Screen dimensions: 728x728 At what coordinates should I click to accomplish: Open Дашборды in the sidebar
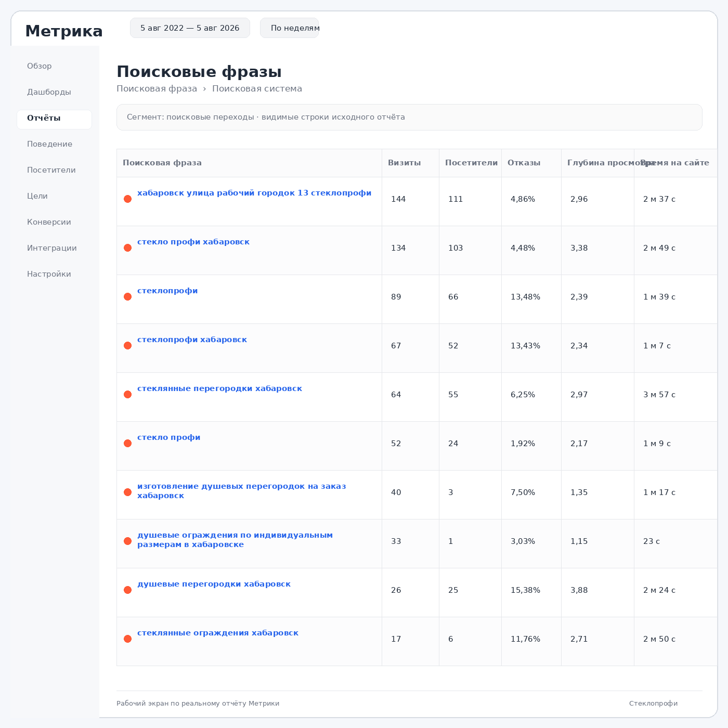[49, 92]
